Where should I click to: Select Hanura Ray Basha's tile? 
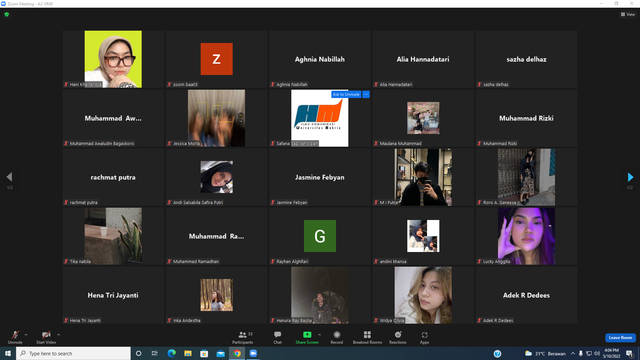320,295
